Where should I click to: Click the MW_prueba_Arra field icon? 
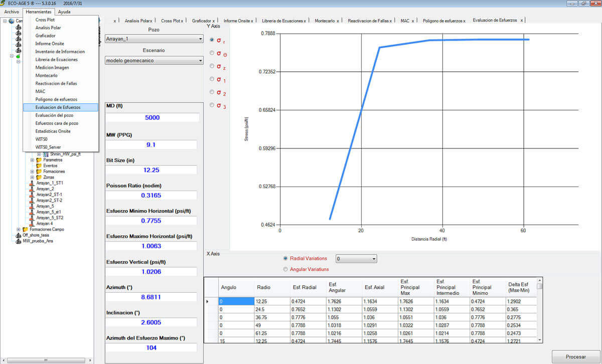click(19, 241)
